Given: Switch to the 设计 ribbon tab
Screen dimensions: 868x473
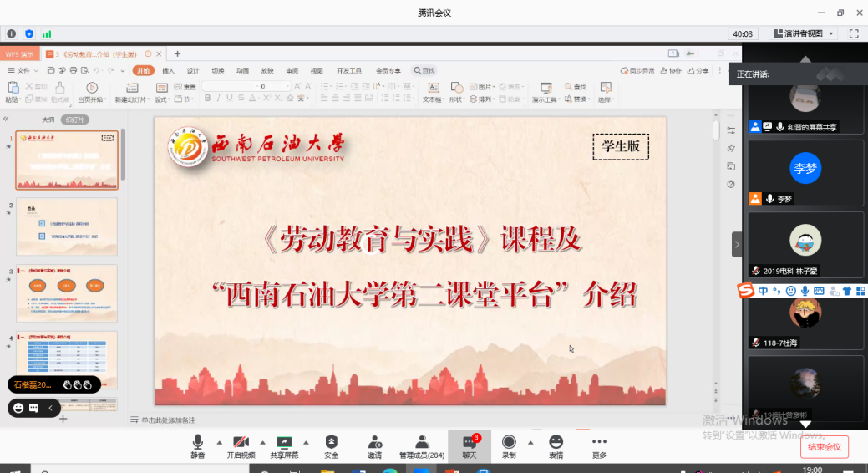Looking at the screenshot, I should click(193, 70).
